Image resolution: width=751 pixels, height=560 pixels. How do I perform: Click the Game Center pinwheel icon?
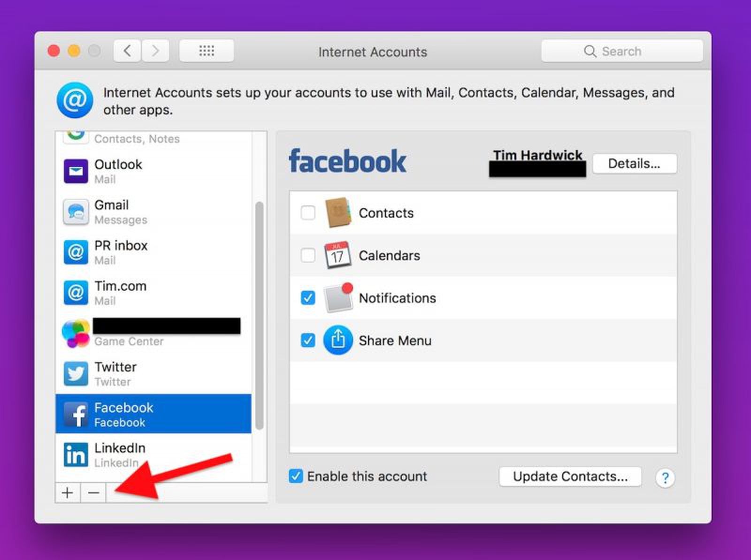click(x=76, y=333)
